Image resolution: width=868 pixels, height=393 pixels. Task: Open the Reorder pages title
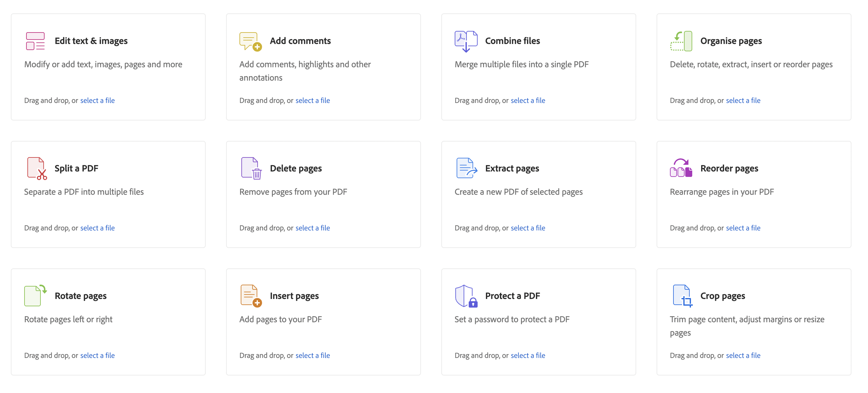point(729,168)
